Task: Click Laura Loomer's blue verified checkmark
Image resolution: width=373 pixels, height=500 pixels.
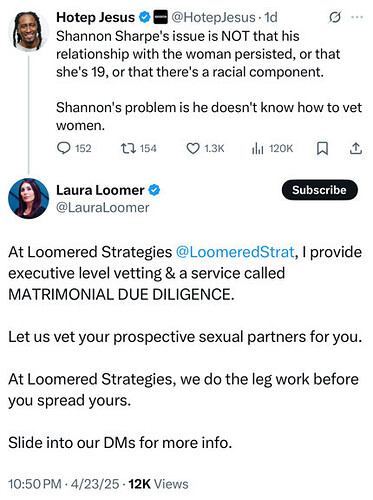Action: (154, 190)
